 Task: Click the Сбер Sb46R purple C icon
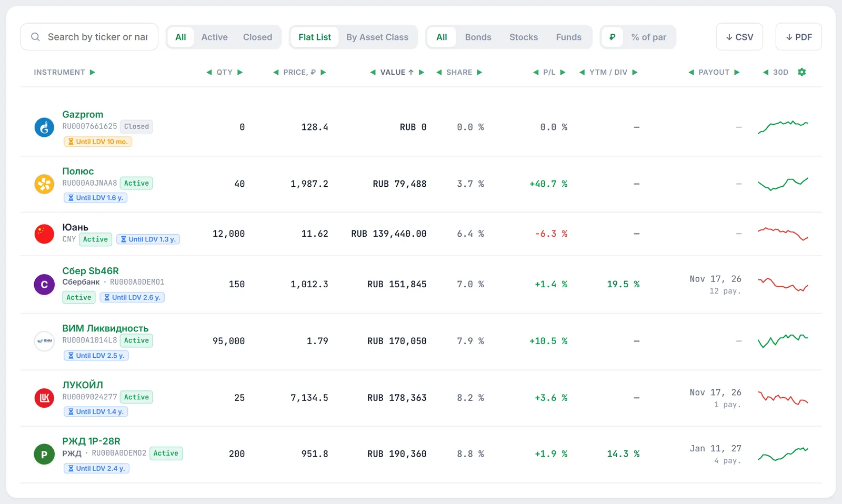click(x=44, y=285)
